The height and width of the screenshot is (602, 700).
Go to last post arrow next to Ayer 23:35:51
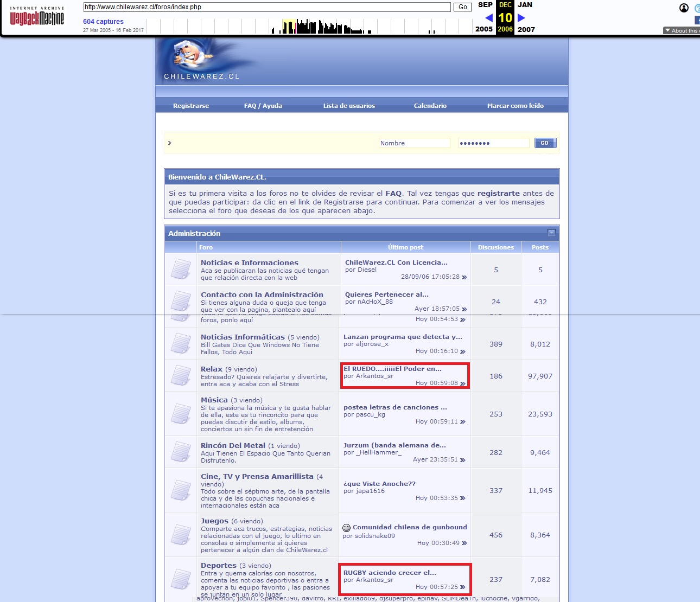462,460
